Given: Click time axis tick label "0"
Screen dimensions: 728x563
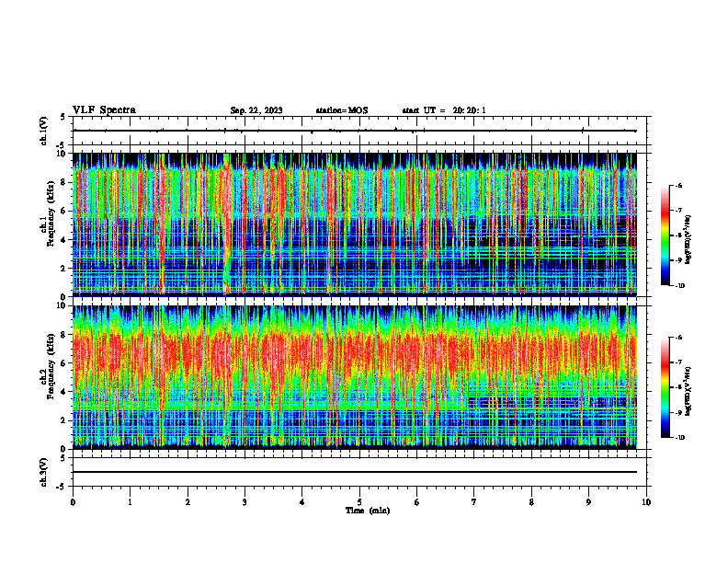Looking at the screenshot, I should (73, 502).
